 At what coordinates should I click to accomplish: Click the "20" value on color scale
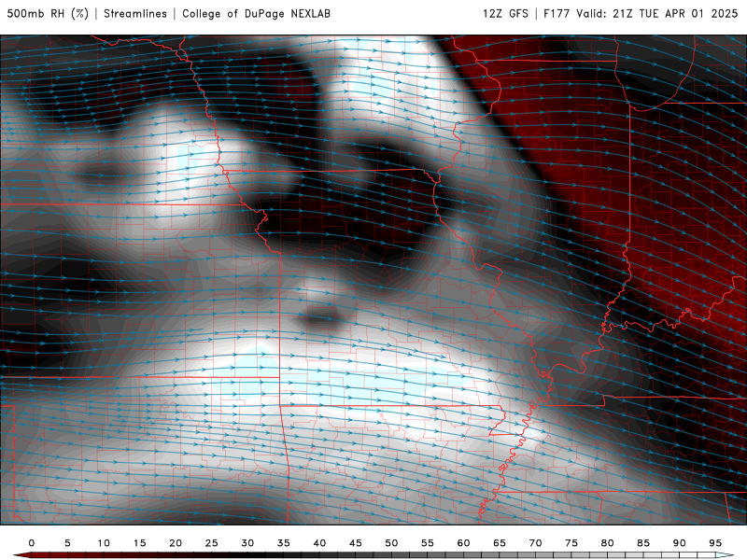click(x=176, y=543)
